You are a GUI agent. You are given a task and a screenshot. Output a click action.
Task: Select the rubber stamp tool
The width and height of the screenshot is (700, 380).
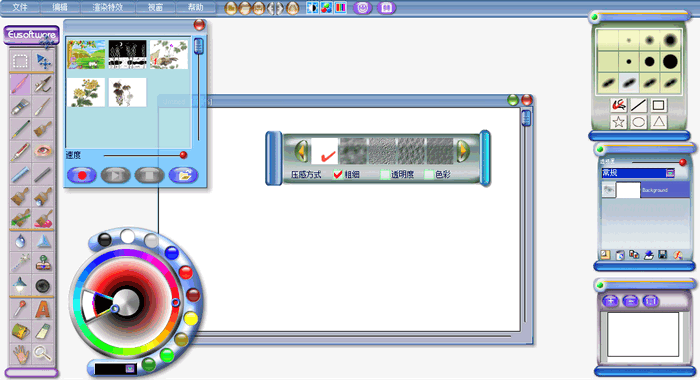click(x=43, y=263)
